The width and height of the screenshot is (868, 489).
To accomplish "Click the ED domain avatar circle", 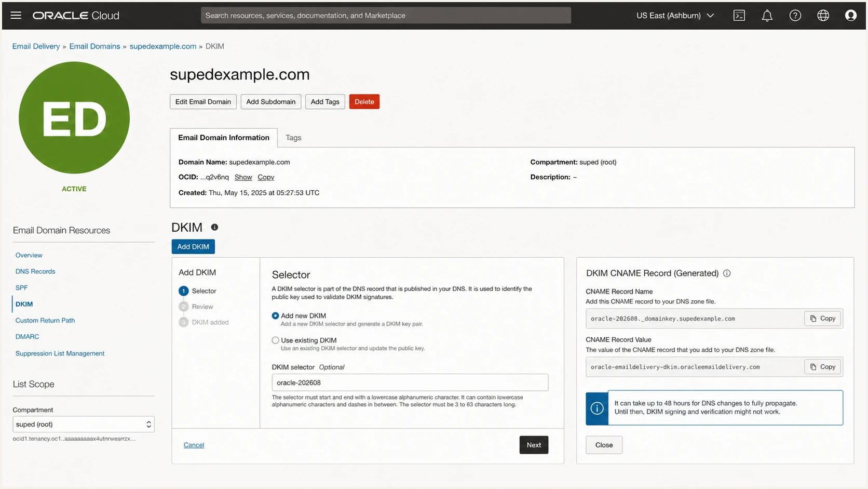I will (74, 117).
